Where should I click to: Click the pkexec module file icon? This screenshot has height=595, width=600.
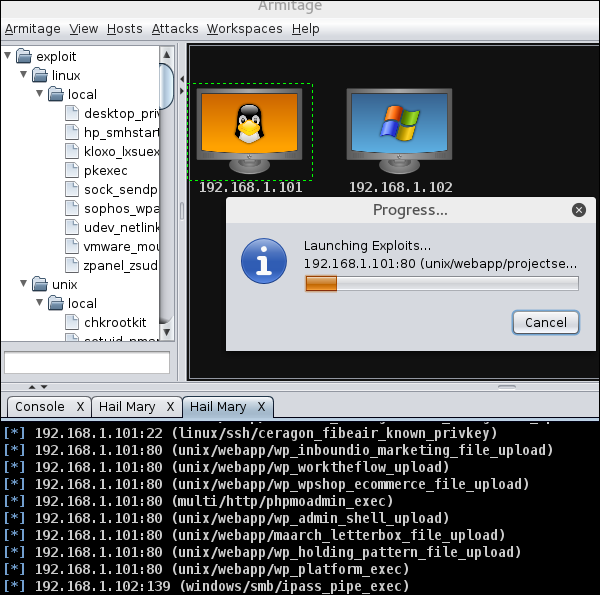click(x=72, y=170)
